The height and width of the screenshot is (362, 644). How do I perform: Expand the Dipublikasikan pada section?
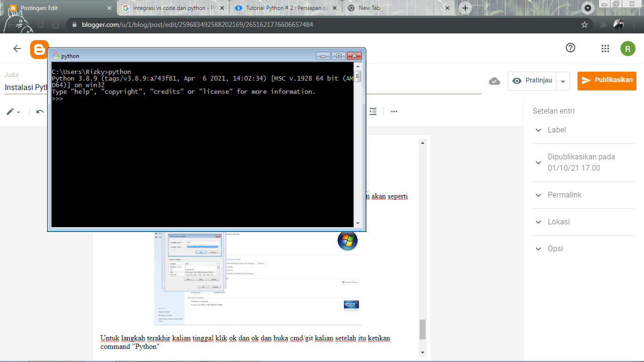(583, 162)
